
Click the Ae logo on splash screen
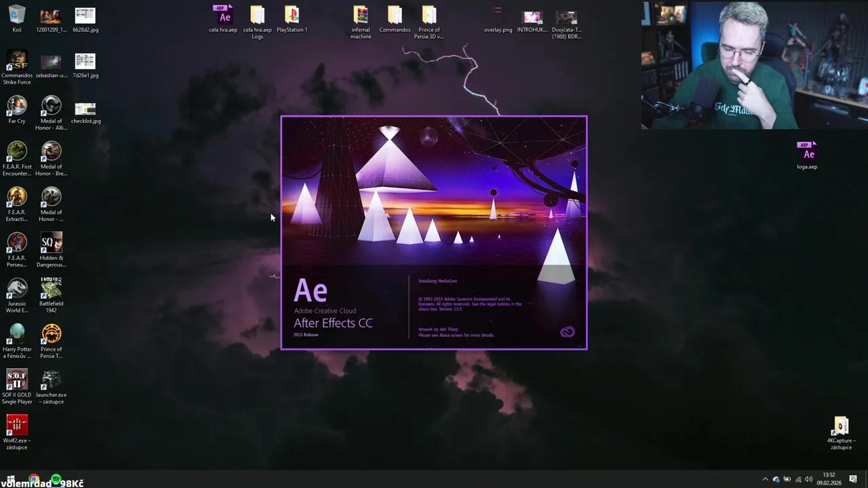311,290
